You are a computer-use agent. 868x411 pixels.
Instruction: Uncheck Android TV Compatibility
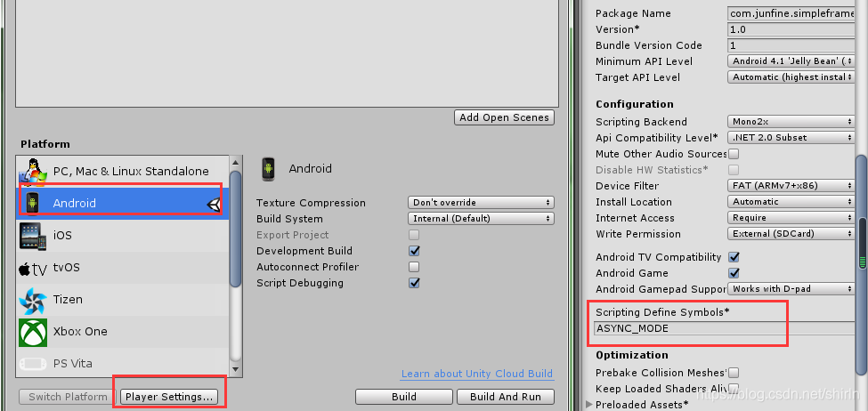click(x=734, y=257)
